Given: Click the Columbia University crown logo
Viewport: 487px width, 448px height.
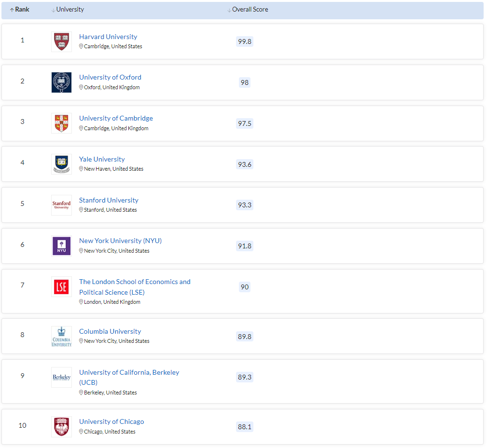Looking at the screenshot, I should (x=61, y=336).
